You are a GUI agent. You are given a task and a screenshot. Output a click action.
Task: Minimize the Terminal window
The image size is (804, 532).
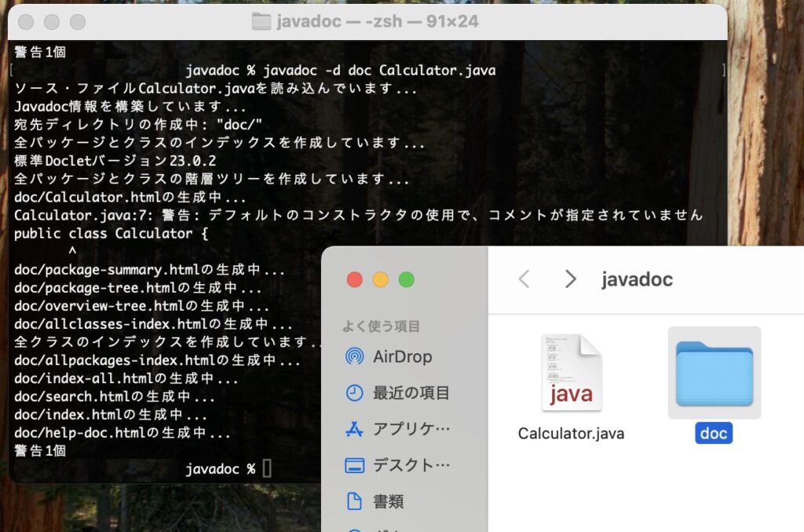coord(52,22)
